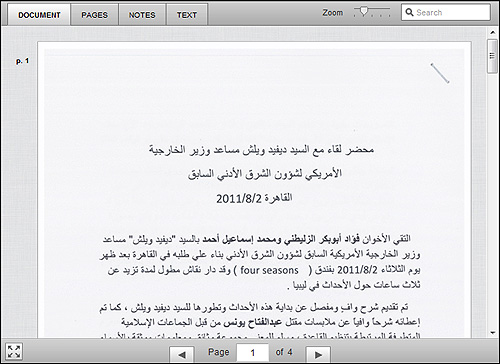Toggle fullscreen with the expand arrows icon
This screenshot has height=364, width=500.
click(14, 352)
